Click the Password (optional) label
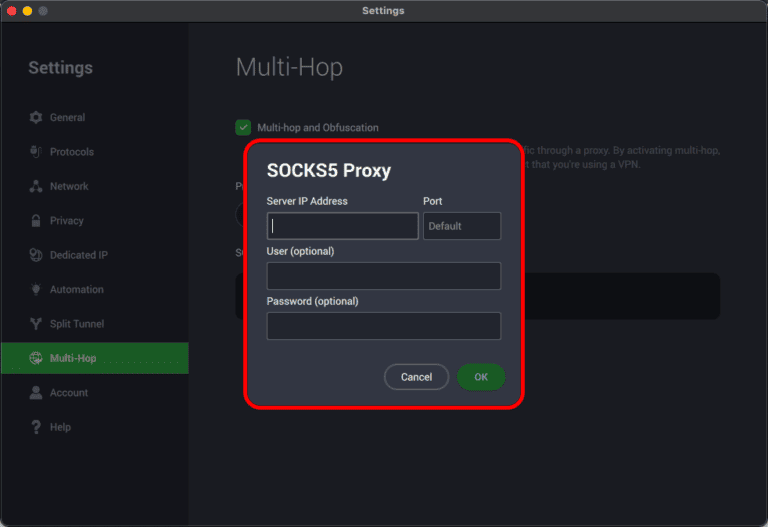Image resolution: width=768 pixels, height=527 pixels. (312, 301)
